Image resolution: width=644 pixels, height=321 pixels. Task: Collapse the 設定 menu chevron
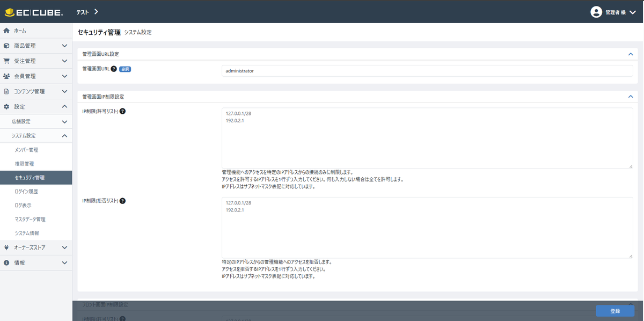click(x=64, y=107)
